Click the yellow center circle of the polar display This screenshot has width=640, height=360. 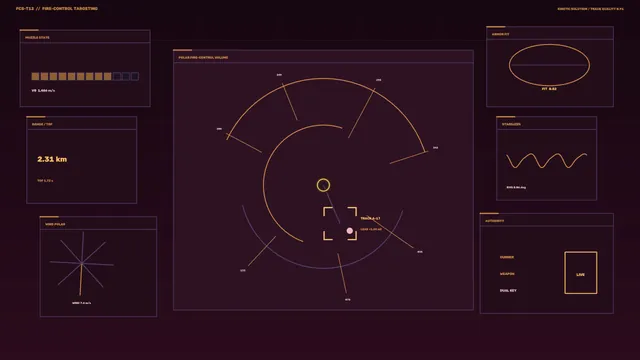(323, 185)
